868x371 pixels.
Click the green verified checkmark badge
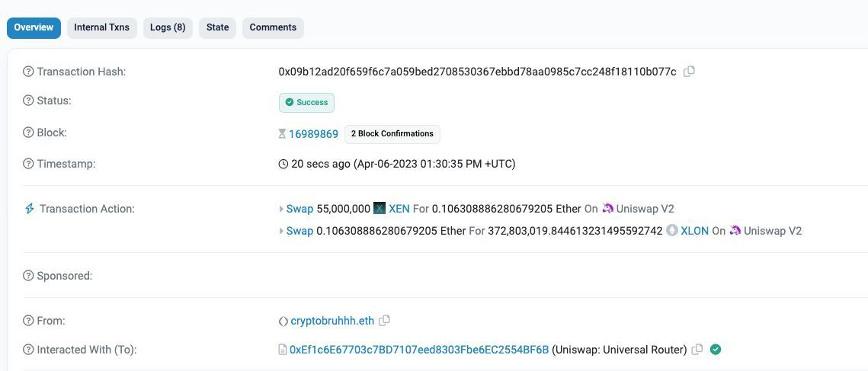click(x=716, y=350)
